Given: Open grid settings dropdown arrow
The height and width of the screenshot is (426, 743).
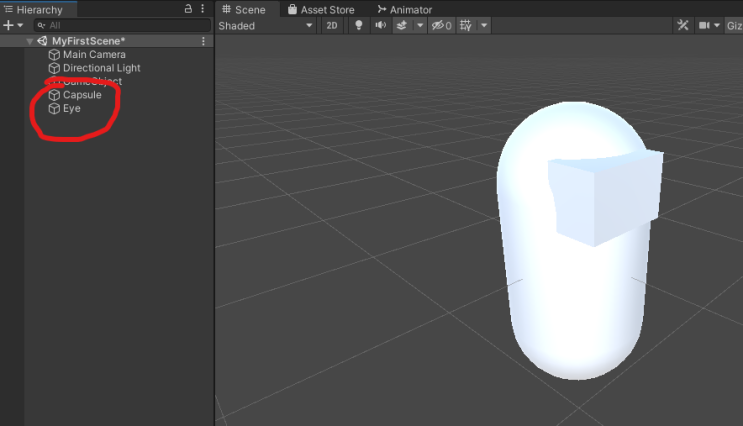Looking at the screenshot, I should click(x=484, y=26).
